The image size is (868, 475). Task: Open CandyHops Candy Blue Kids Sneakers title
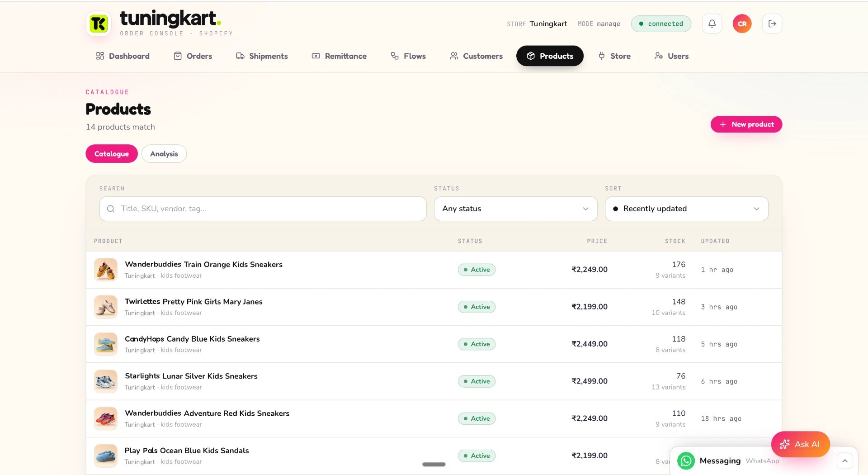tap(192, 339)
